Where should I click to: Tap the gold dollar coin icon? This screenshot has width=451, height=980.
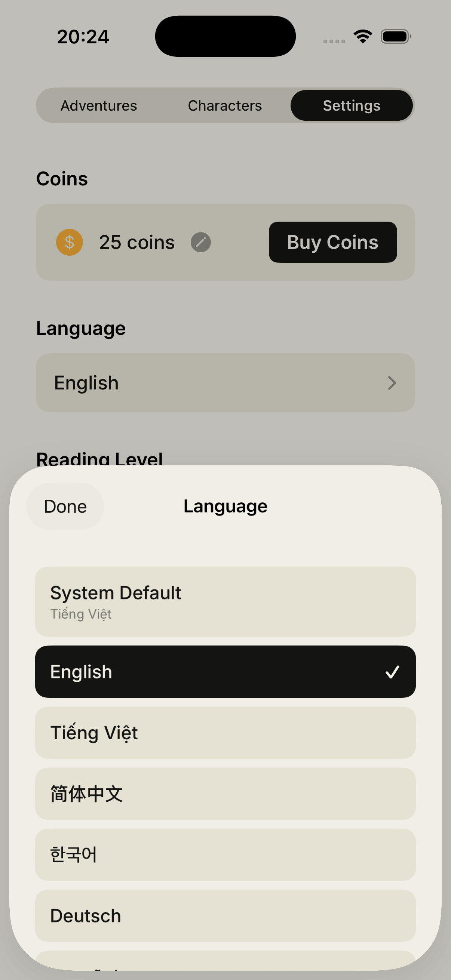tap(69, 242)
